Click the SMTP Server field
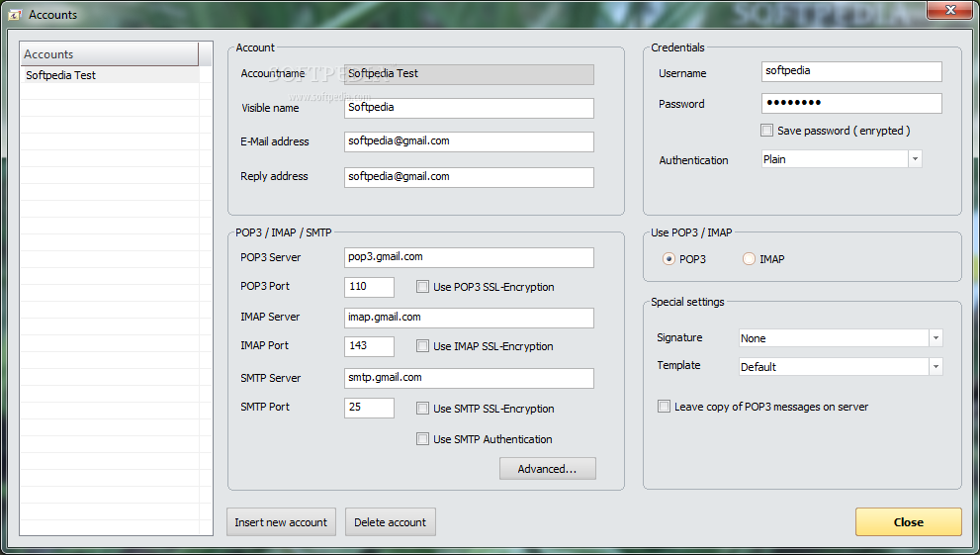 (x=469, y=378)
